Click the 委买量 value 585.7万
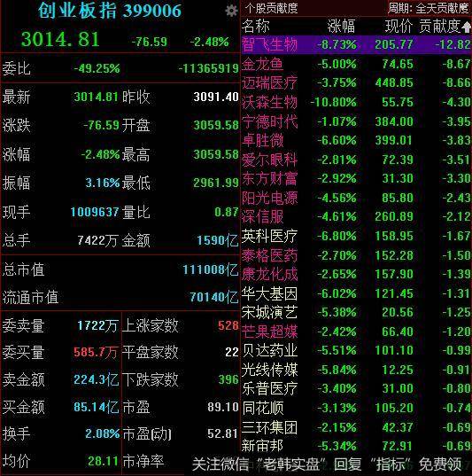 point(96,352)
